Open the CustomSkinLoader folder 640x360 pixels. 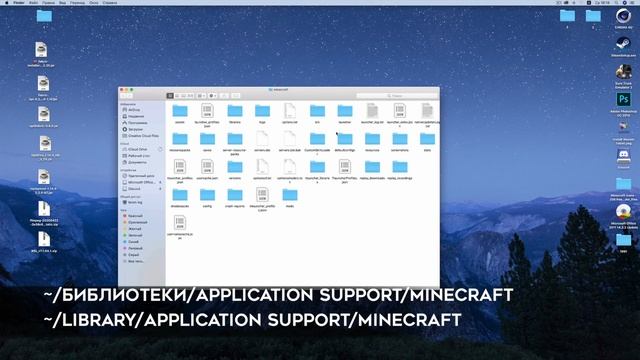[317, 139]
